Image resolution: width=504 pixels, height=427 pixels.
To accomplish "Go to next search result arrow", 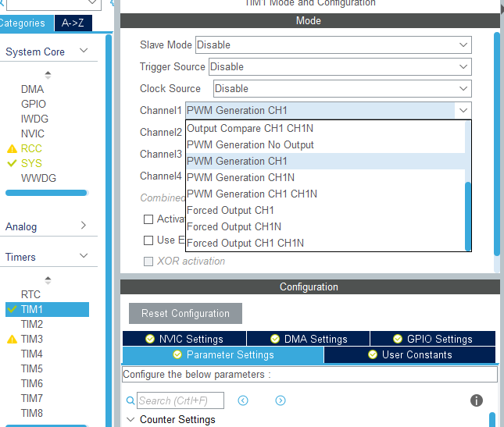I will [x=281, y=400].
